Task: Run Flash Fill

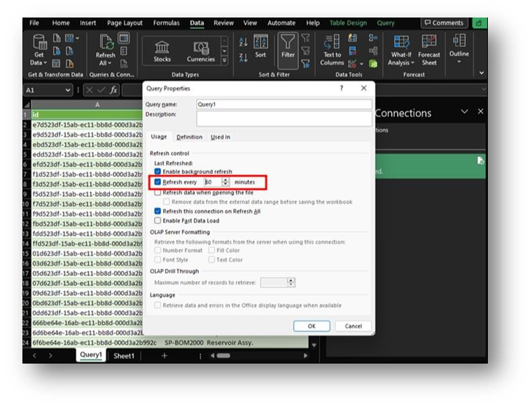Action: coord(353,38)
